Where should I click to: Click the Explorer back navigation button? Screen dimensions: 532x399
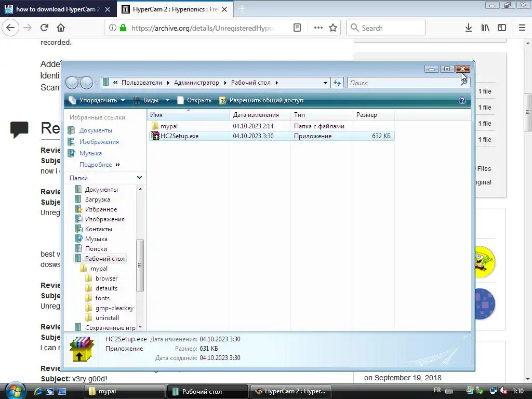(72, 83)
